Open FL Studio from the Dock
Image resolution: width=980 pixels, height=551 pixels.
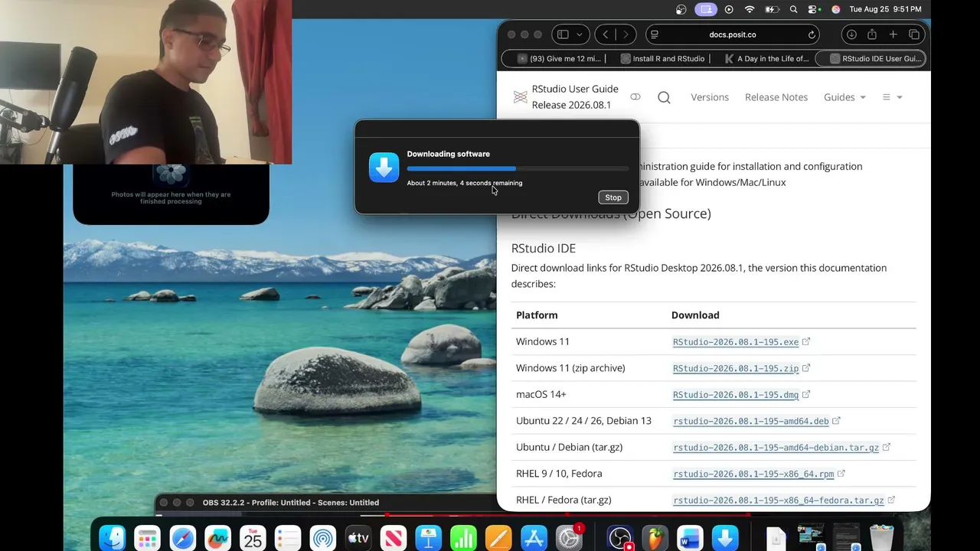coord(655,538)
